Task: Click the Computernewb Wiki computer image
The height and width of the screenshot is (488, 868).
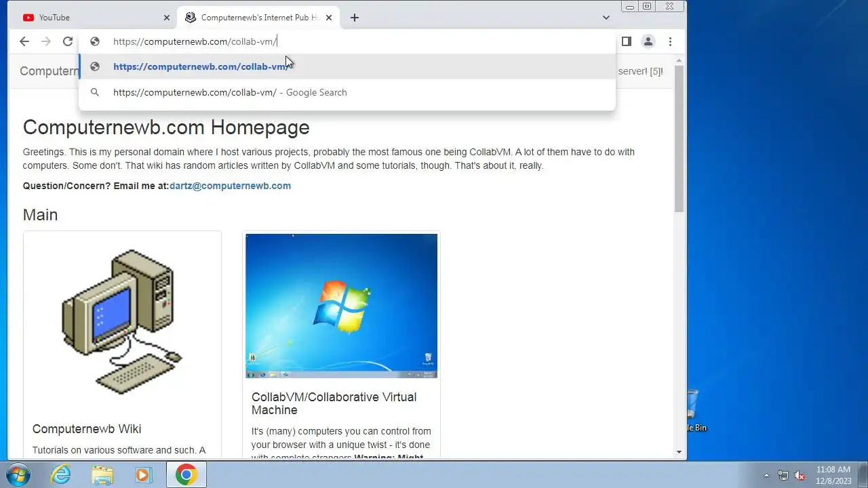Action: pyautogui.click(x=122, y=321)
